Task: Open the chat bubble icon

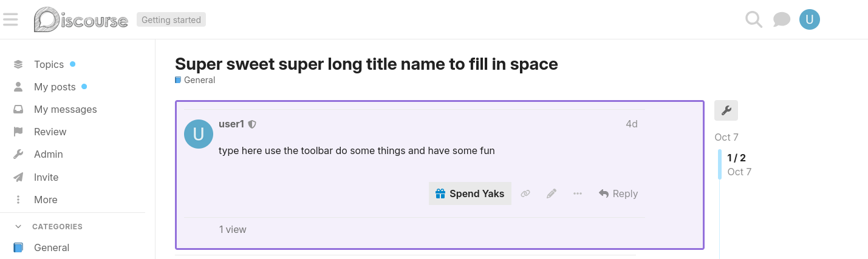Action: 781,20
